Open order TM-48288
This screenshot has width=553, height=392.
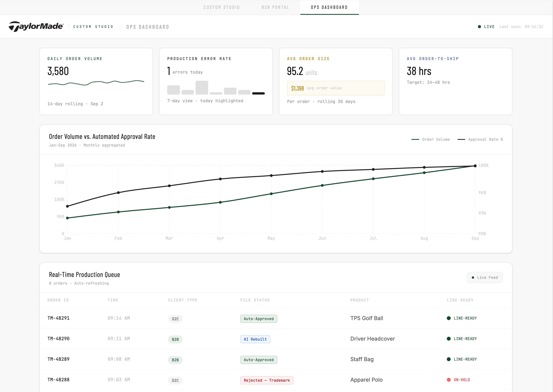click(59, 380)
